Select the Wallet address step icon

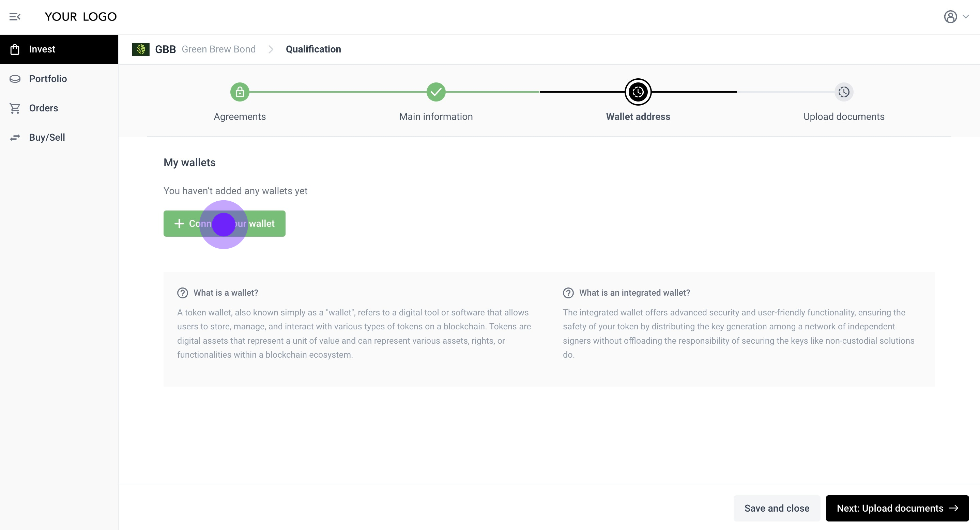pos(638,92)
